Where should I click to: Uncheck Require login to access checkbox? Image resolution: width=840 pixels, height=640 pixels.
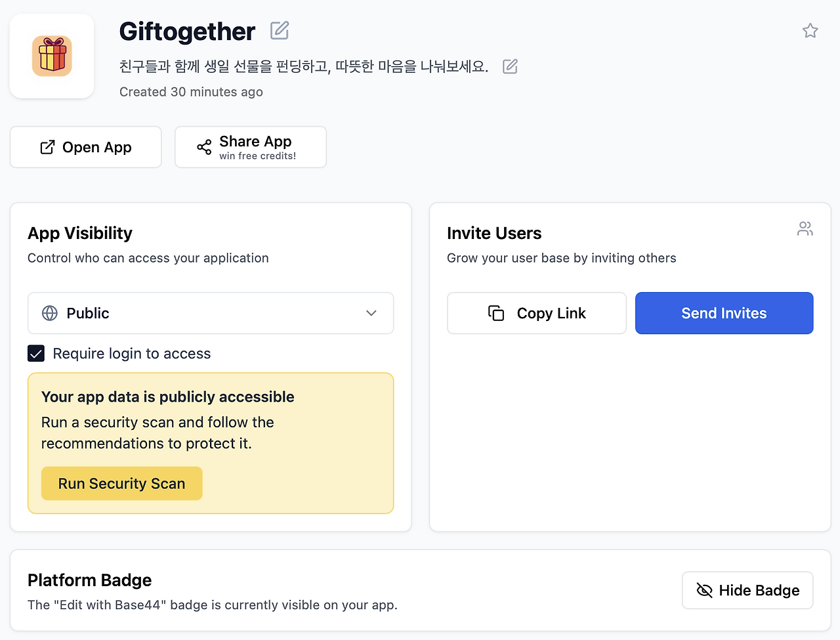36,354
